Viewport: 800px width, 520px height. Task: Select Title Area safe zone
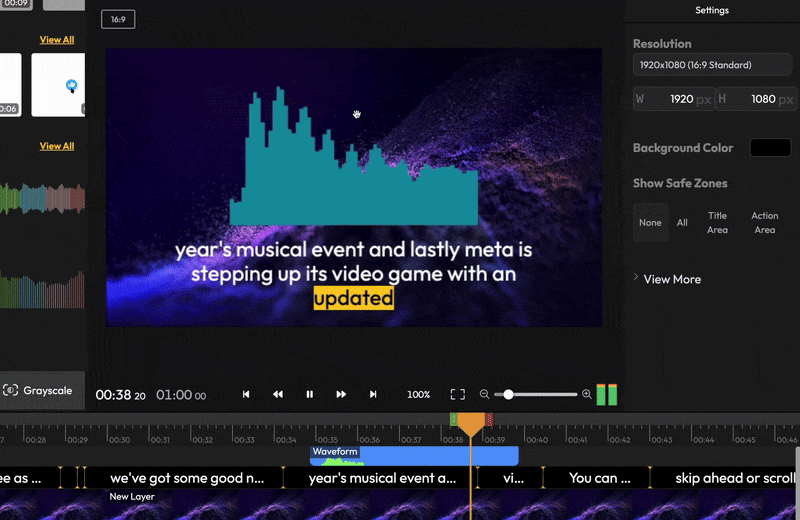click(x=717, y=222)
